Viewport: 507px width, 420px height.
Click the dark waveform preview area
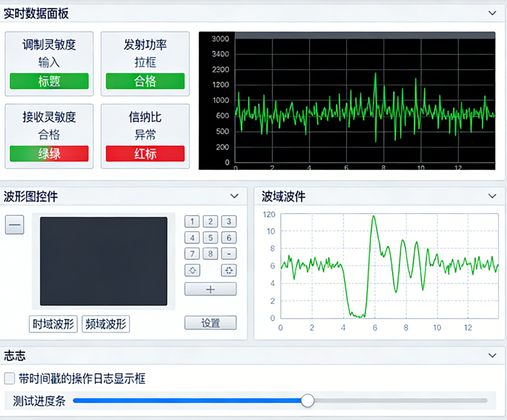(x=103, y=261)
